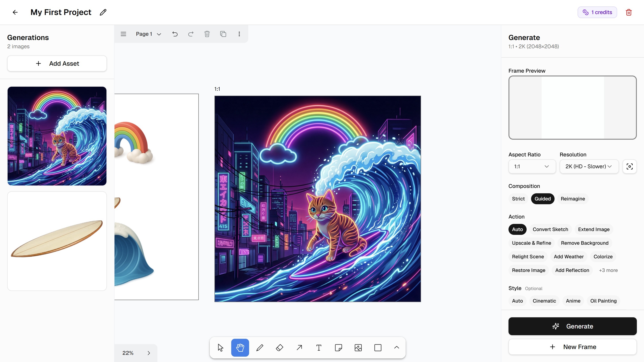Choose the pencil draw tool
This screenshot has height=362, width=644.
click(x=260, y=347)
